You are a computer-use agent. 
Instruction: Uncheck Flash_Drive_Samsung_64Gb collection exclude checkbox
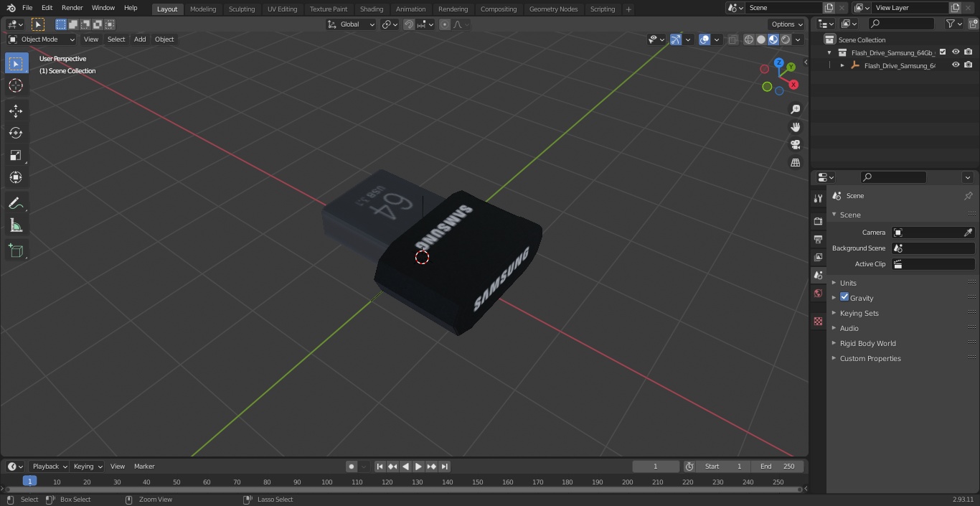click(x=943, y=52)
